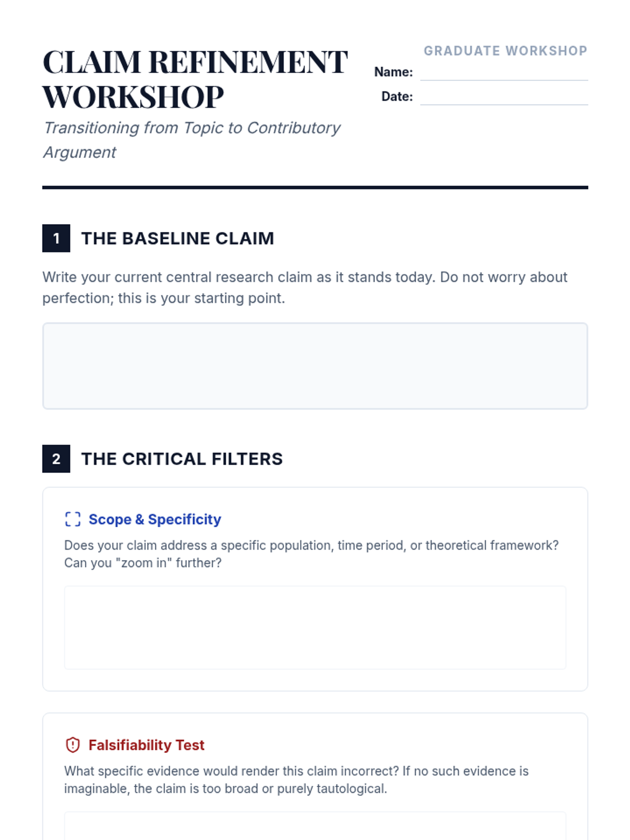Click the Scope & Specificity heading
The width and height of the screenshot is (630, 840).
tap(155, 519)
